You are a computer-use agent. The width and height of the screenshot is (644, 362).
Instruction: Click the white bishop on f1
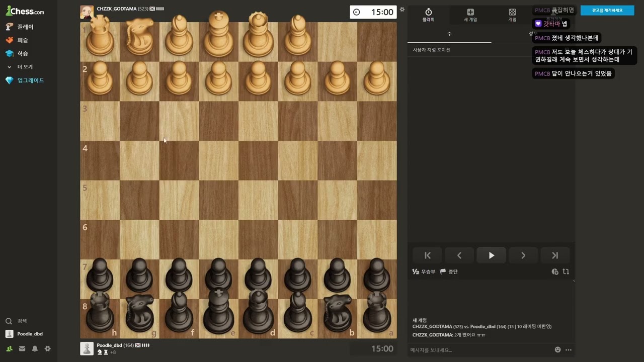coord(179,35)
